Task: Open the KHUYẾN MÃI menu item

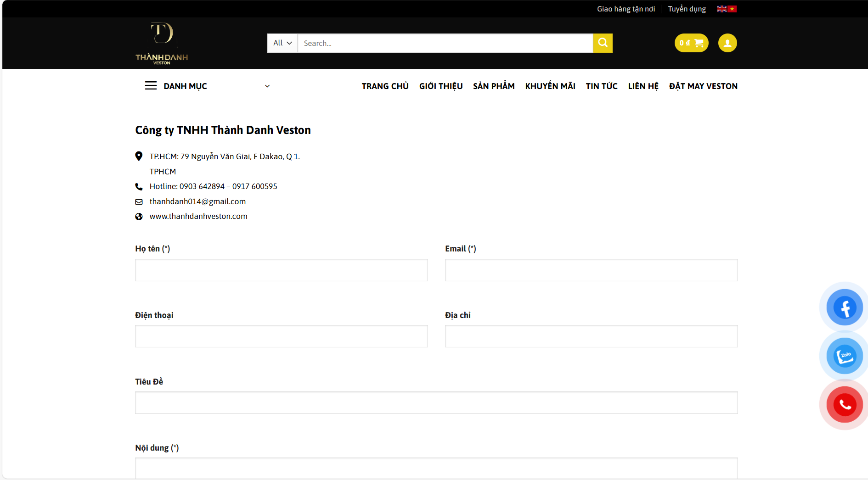Action: tap(550, 86)
